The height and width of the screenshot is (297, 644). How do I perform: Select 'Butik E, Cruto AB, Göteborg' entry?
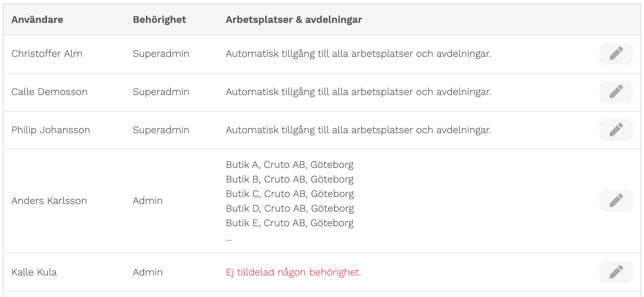click(290, 223)
